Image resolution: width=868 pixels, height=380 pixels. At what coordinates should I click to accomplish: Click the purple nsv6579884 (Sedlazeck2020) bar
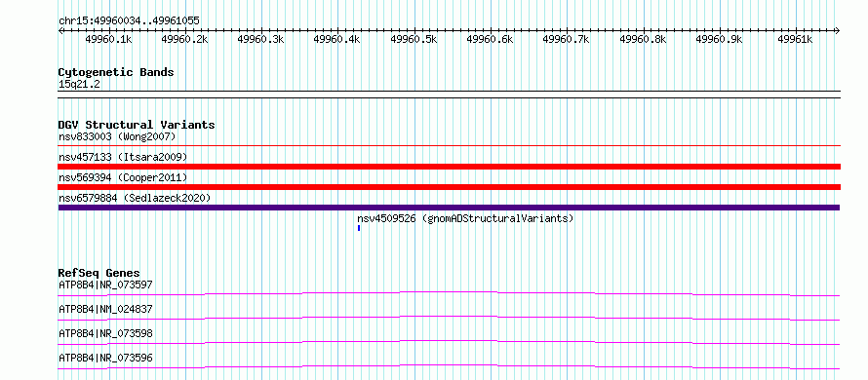pos(449,208)
